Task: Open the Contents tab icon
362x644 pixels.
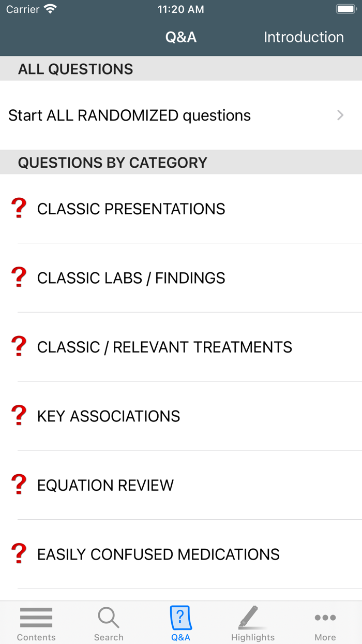Action: pyautogui.click(x=36, y=617)
